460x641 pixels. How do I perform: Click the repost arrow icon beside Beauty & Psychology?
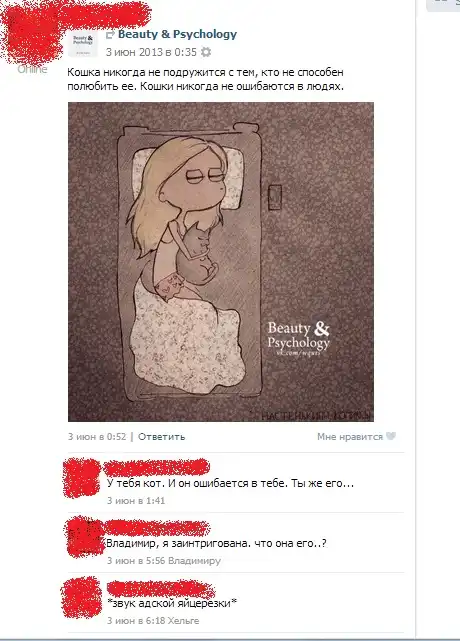pyautogui.click(x=110, y=35)
